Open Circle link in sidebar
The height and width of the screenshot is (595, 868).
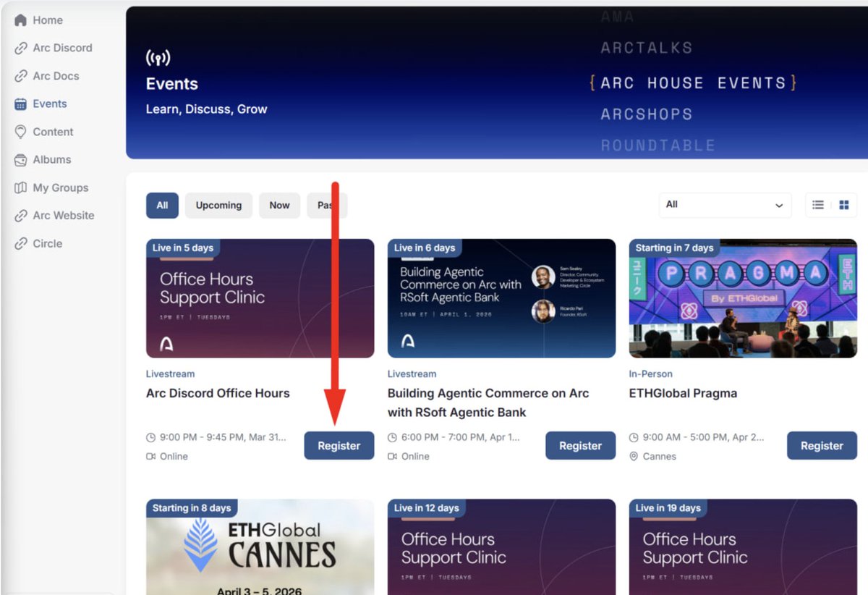point(47,243)
